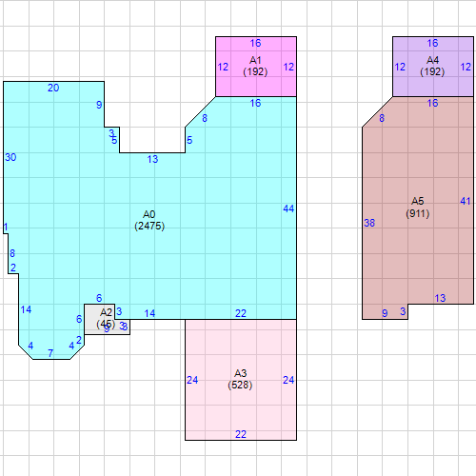Select the 3 dimension in area A5
Screen dimensions: 476x476
coord(403,311)
